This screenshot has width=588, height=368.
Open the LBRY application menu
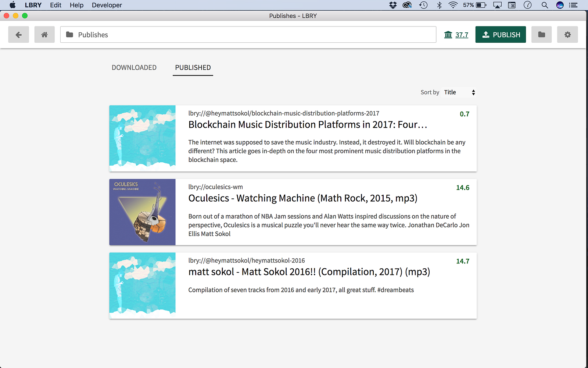[33, 5]
